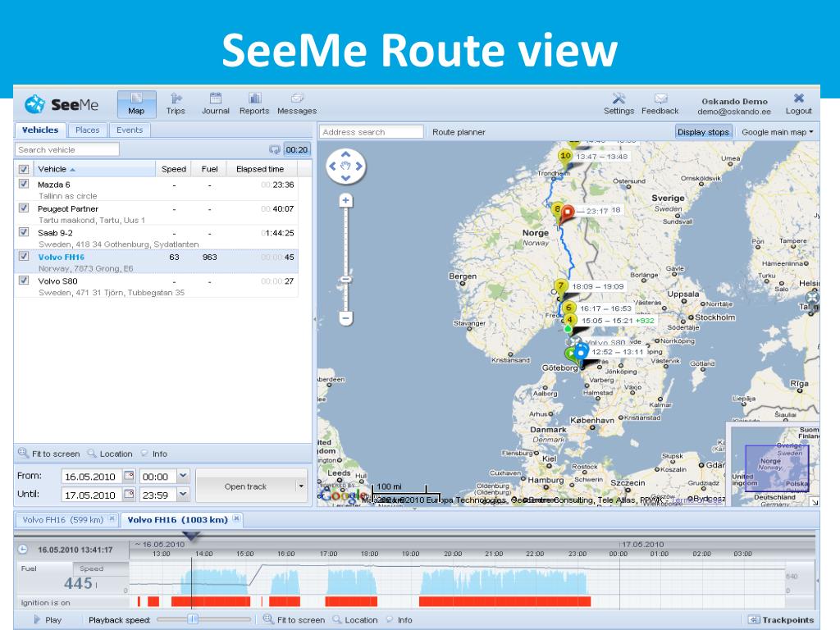
Task: Click Fit to screen in vehicle panel
Action: [49, 454]
